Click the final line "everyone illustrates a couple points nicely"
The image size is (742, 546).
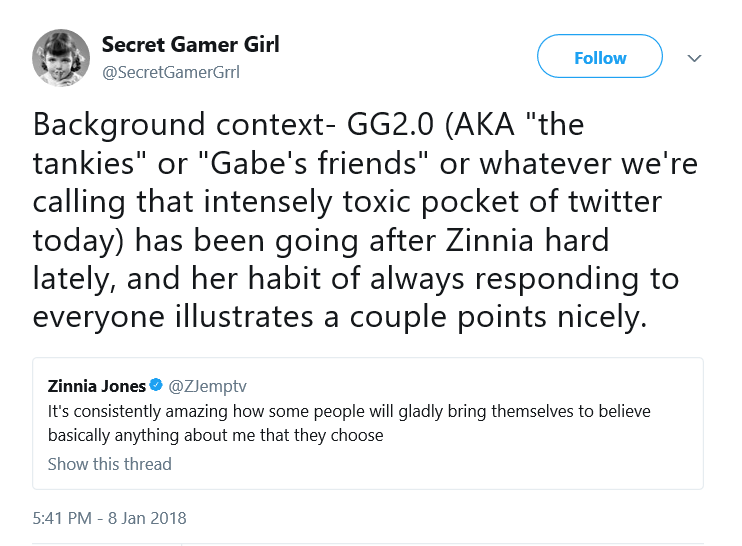click(x=339, y=317)
